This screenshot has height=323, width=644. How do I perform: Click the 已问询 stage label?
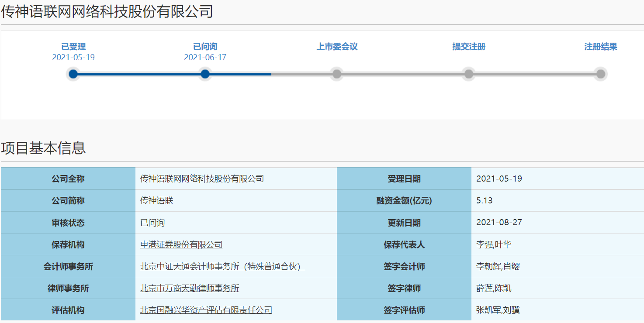[x=205, y=47]
